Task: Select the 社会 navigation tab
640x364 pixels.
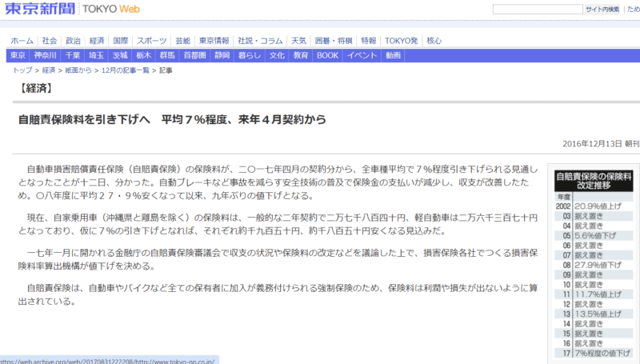Action: pyautogui.click(x=50, y=41)
